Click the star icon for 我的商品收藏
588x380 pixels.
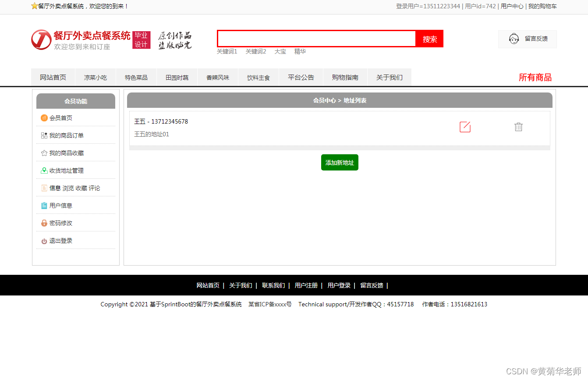[44, 153]
